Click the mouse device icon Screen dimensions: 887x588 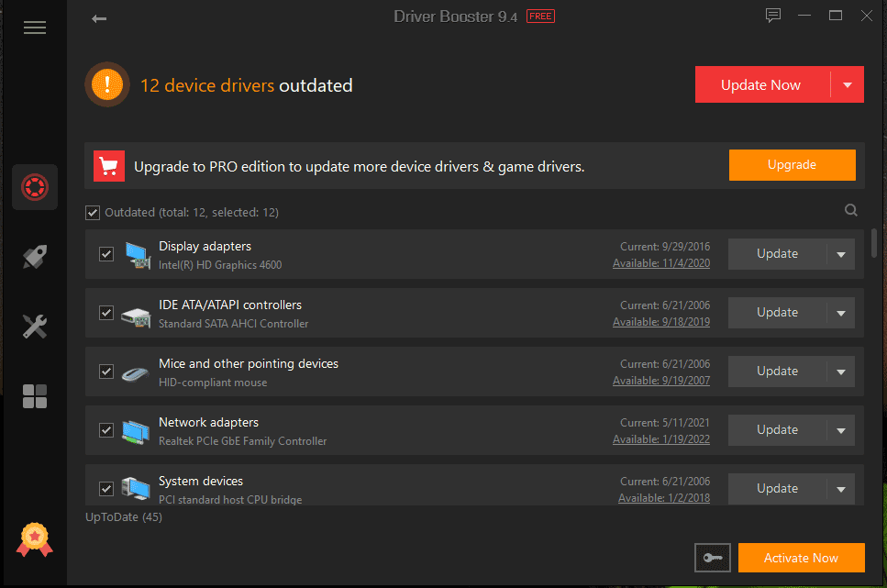pos(135,374)
